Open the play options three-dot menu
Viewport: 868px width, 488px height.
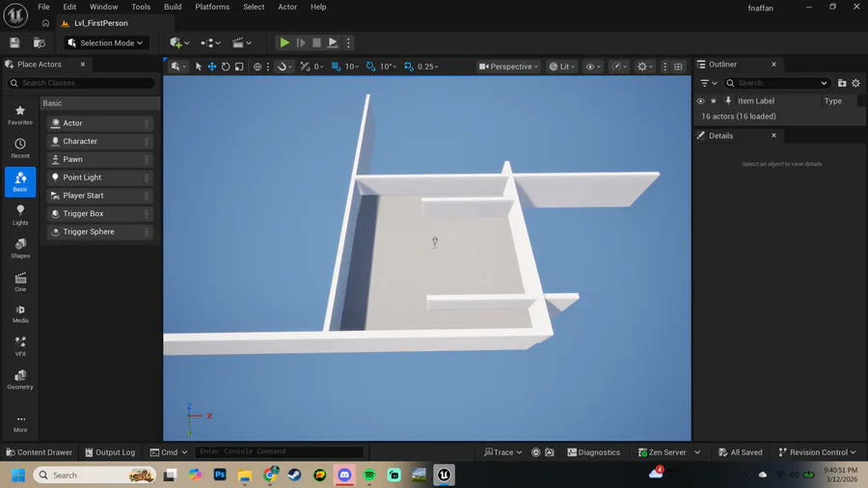coord(348,42)
